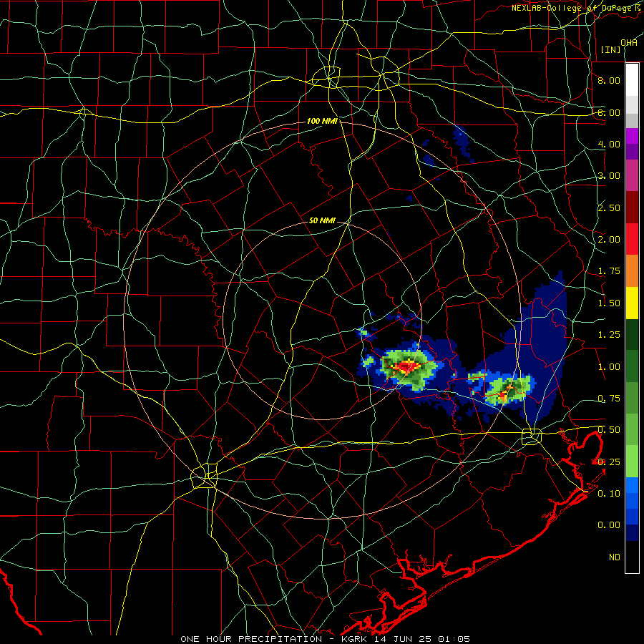Click the "0.10" legend label
The image size is (644, 644).
click(x=609, y=494)
